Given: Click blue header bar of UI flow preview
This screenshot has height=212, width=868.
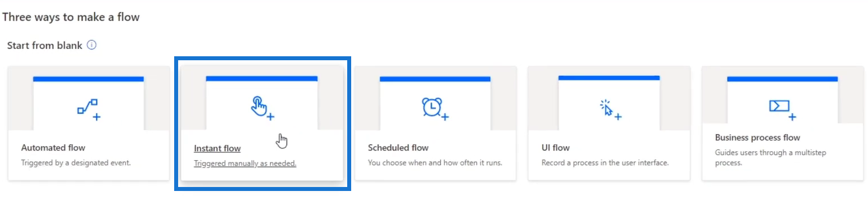Looking at the screenshot, I should tap(609, 78).
